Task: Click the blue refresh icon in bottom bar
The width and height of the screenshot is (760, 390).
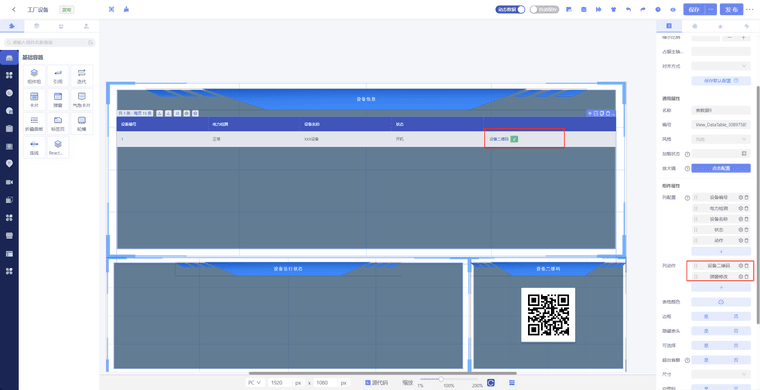Action: [x=491, y=383]
